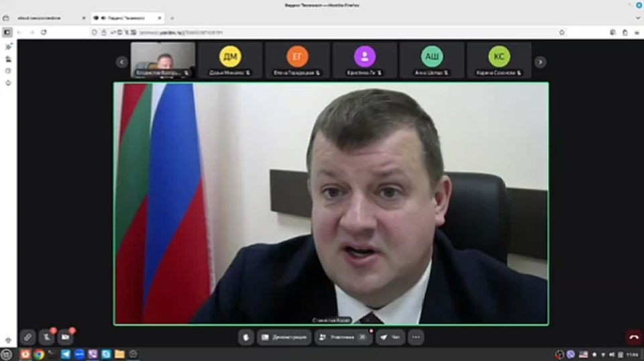Open Viber from the taskbar
644x361 pixels.
click(93, 354)
